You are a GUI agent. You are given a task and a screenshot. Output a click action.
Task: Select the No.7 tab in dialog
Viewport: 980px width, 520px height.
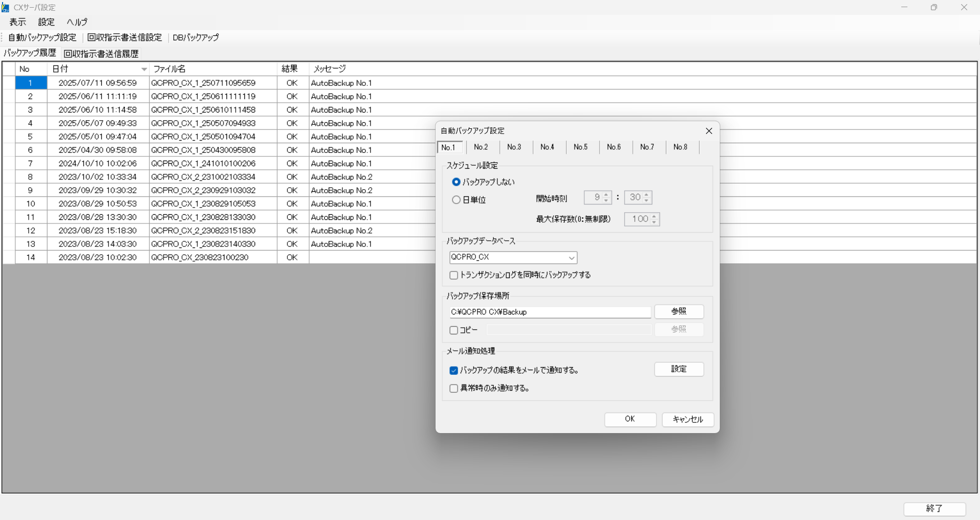647,147
